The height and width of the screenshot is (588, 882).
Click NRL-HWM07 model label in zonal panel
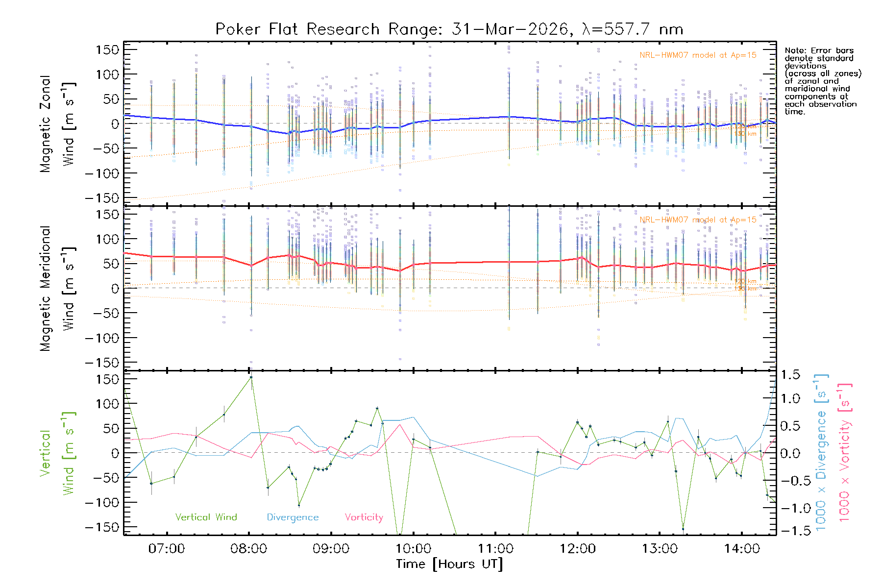(x=698, y=55)
